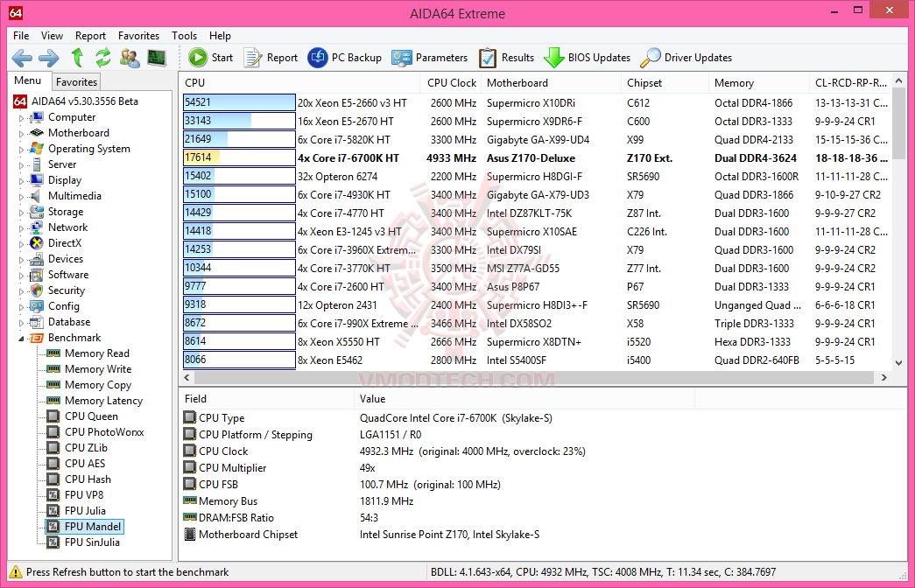Select the 54521 Xeon E5-2660 v3 row

tap(537, 103)
